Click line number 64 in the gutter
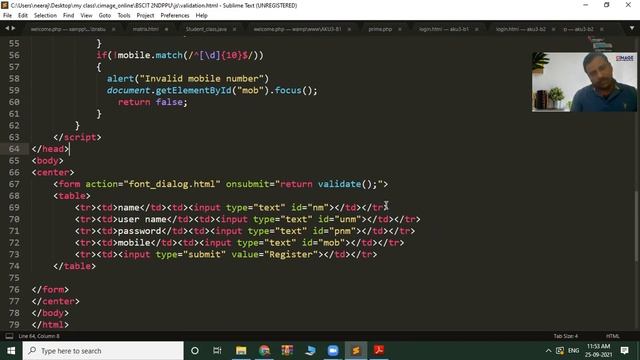Viewport: 640px width, 360px height. coord(14,149)
